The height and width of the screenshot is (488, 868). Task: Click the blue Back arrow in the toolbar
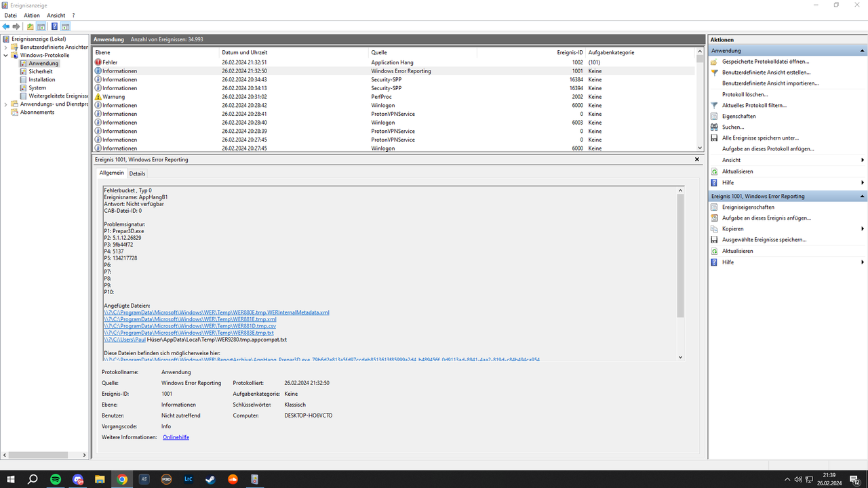pos(6,26)
